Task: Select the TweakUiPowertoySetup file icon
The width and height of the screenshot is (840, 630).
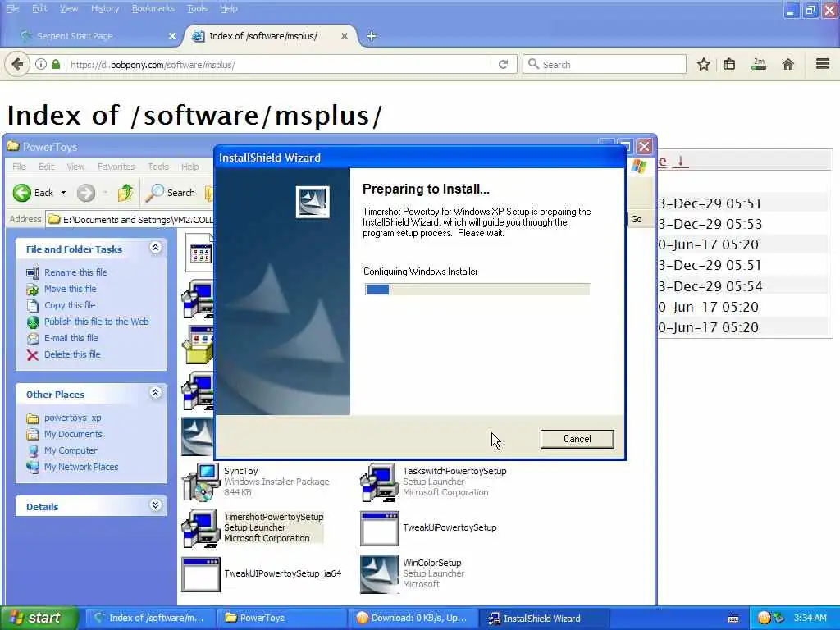Action: click(380, 528)
